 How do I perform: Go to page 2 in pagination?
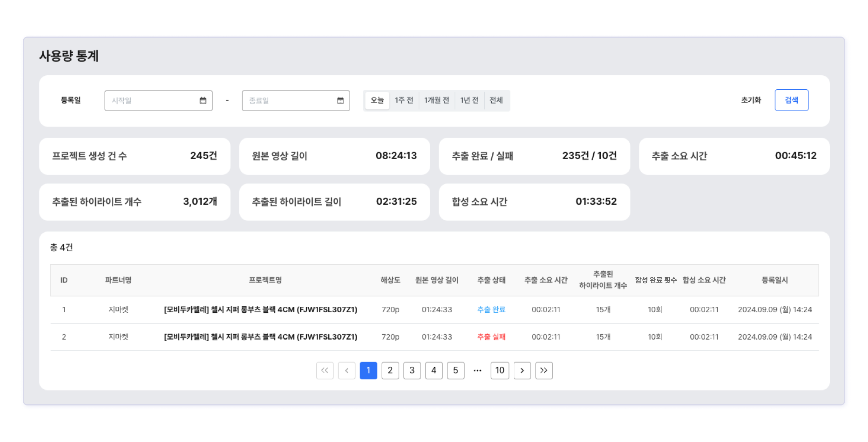[x=390, y=370]
